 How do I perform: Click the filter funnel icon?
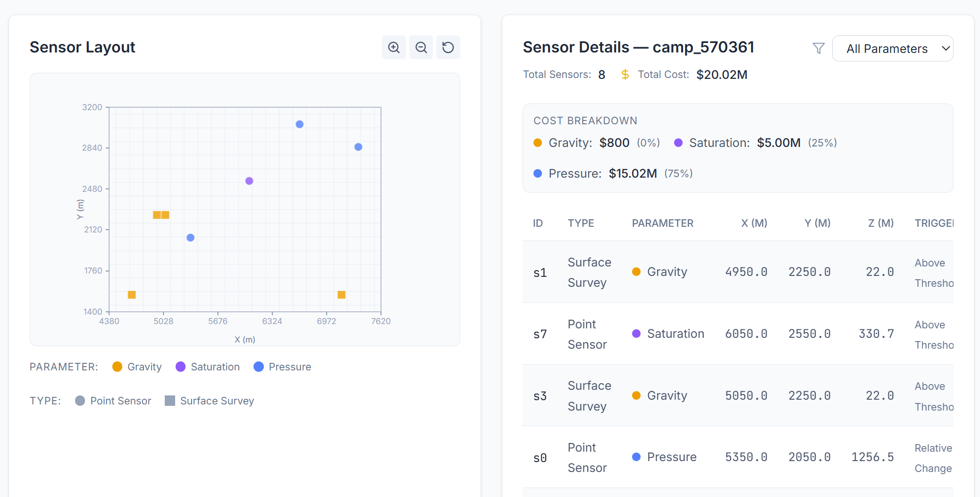[x=818, y=48]
